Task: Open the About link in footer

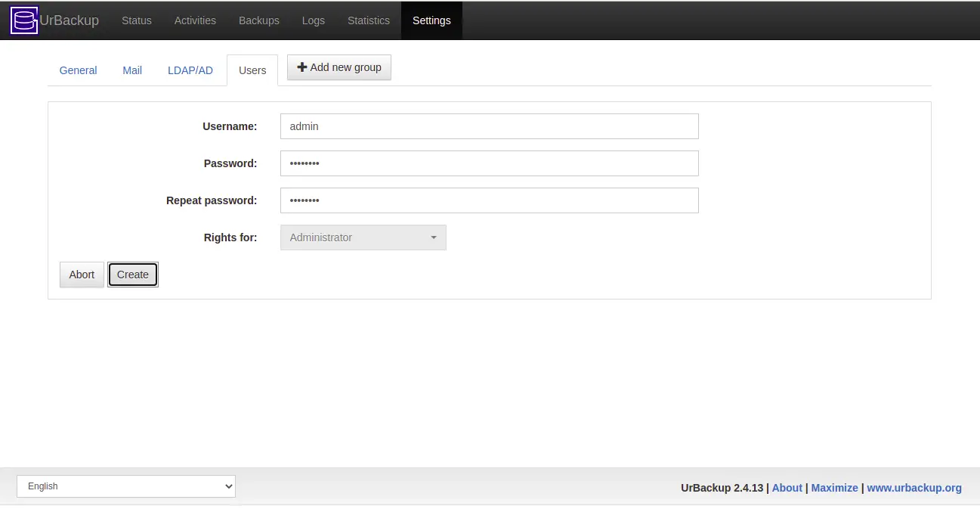Action: tap(787, 488)
